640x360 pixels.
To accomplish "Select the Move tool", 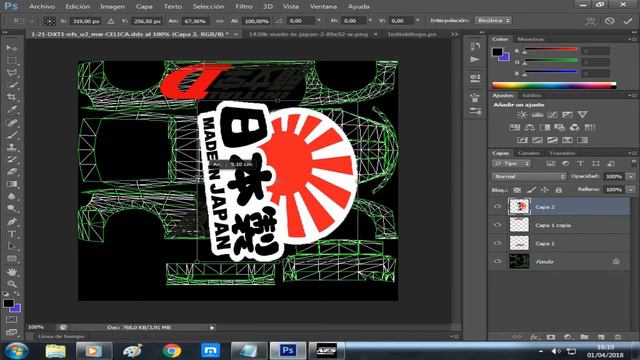I will point(11,48).
